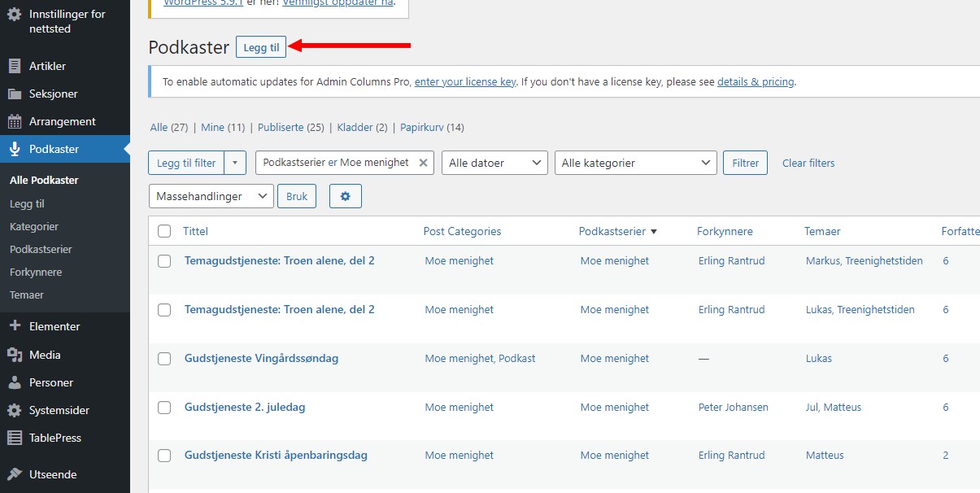Click the Temaer column header

click(822, 232)
